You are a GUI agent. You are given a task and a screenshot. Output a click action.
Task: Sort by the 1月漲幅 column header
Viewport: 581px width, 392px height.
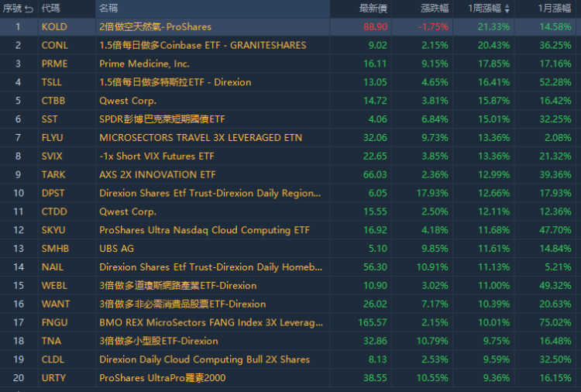[x=555, y=9]
